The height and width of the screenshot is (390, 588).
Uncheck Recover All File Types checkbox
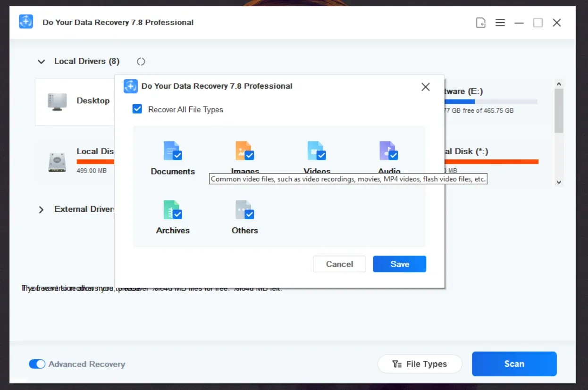point(137,109)
